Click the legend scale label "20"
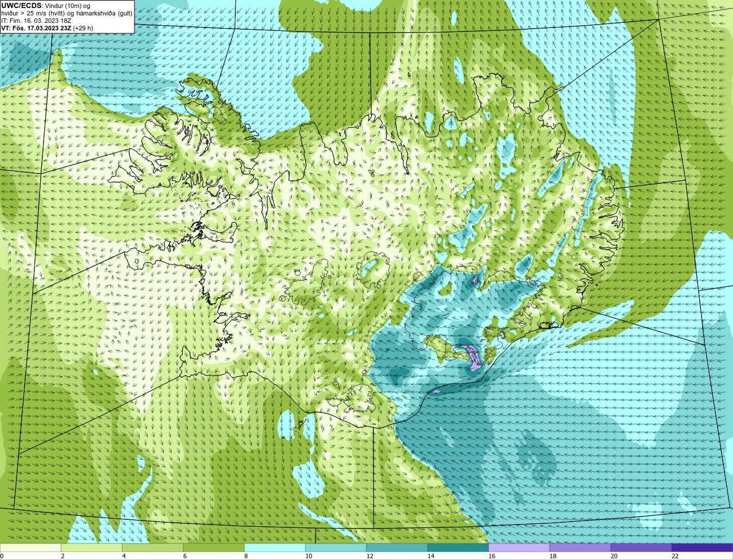Viewport: 733px width, 560px height. coord(614,556)
